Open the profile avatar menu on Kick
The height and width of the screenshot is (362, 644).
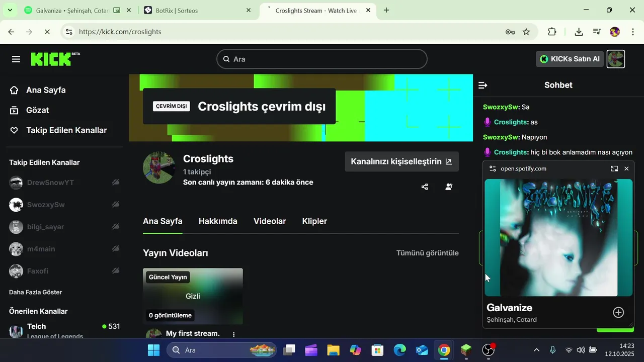click(x=616, y=59)
